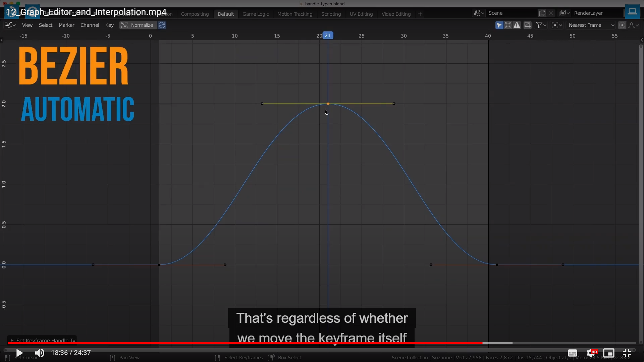The width and height of the screenshot is (644, 362).
Task: Open video settings gear icon
Action: tap(591, 353)
